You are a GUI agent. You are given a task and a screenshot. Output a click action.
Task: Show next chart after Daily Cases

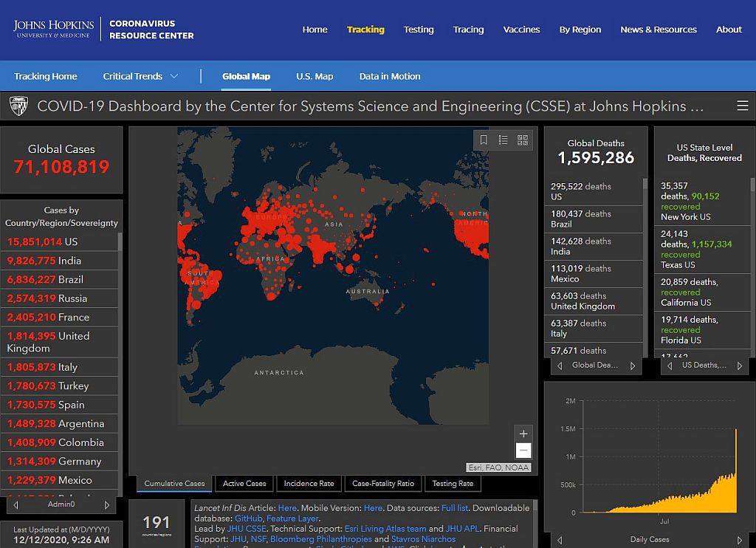pos(739,540)
